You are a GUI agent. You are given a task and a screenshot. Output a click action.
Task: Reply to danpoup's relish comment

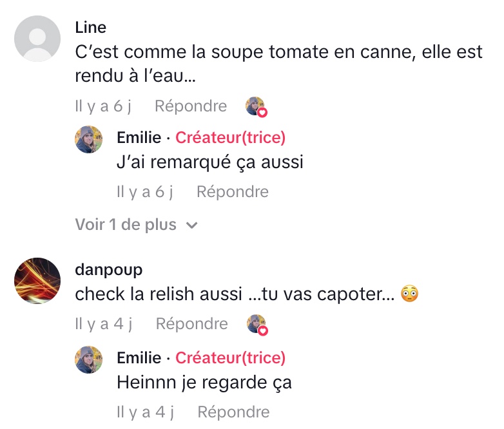click(x=191, y=324)
